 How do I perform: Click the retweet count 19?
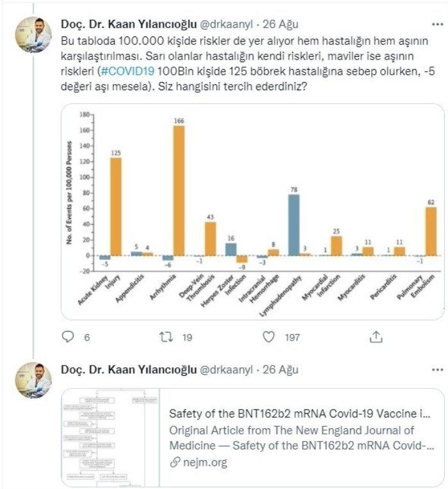pyautogui.click(x=186, y=337)
